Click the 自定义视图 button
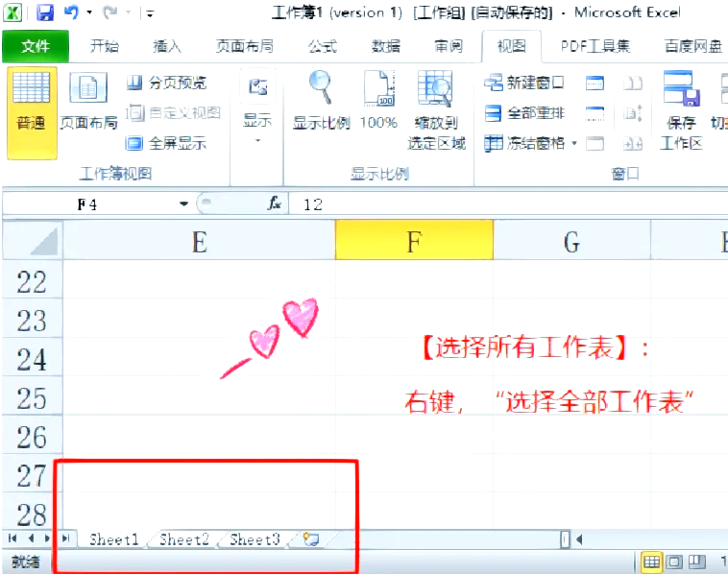 174,112
